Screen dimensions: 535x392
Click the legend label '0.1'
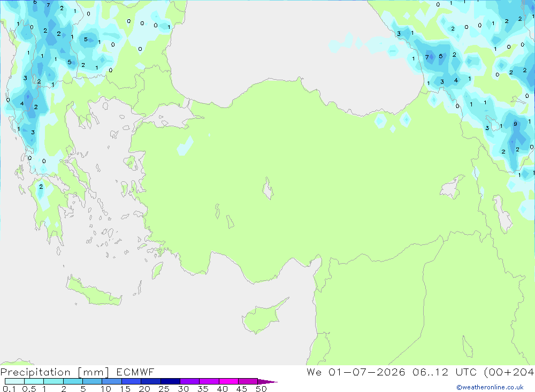(9, 389)
